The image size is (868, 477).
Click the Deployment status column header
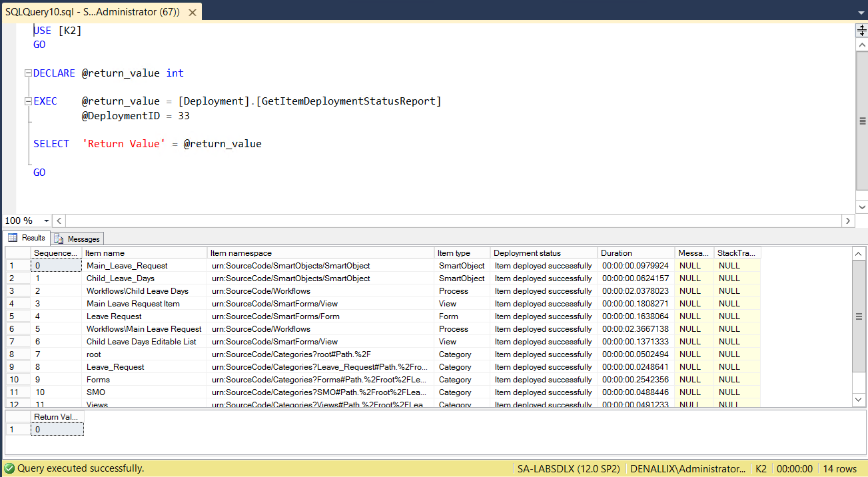[544, 253]
